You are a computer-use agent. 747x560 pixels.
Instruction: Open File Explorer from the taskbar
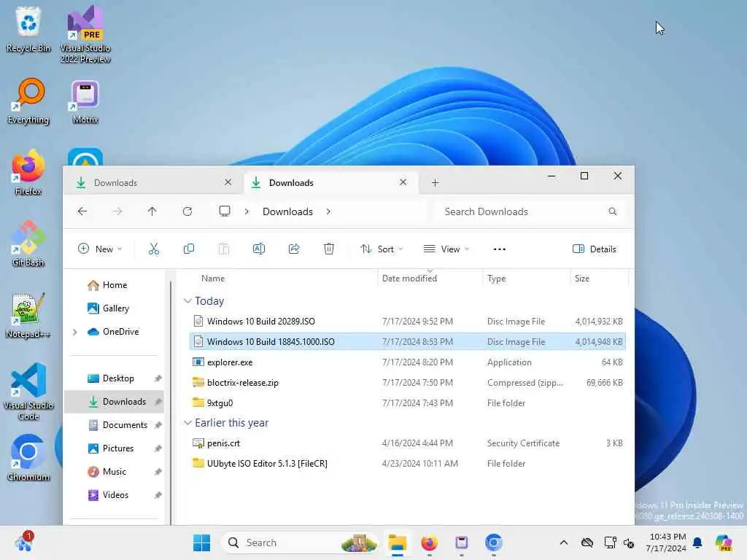pyautogui.click(x=397, y=542)
